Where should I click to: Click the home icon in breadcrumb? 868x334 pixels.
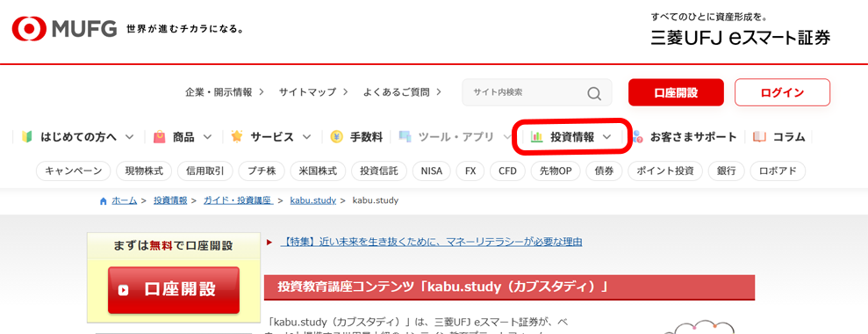pyautogui.click(x=103, y=201)
